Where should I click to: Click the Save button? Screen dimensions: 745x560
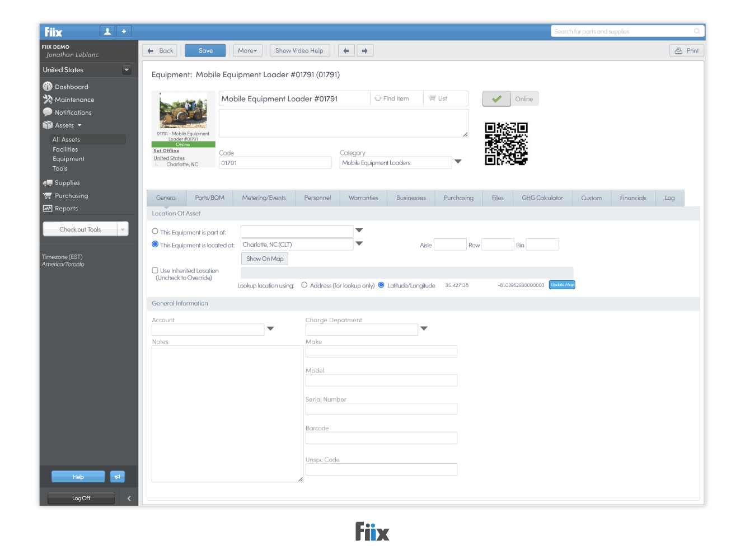coord(205,51)
